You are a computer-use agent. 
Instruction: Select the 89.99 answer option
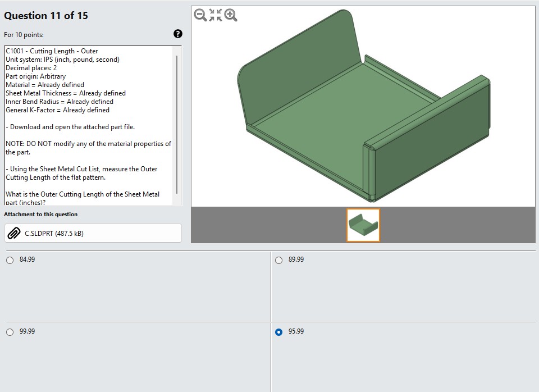[x=278, y=260]
